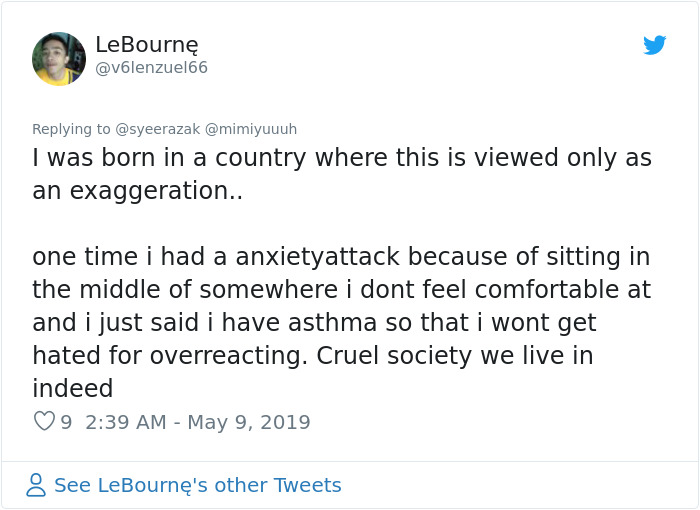Click the word "country" in the first line
This screenshot has width=700, height=510.
(x=261, y=158)
